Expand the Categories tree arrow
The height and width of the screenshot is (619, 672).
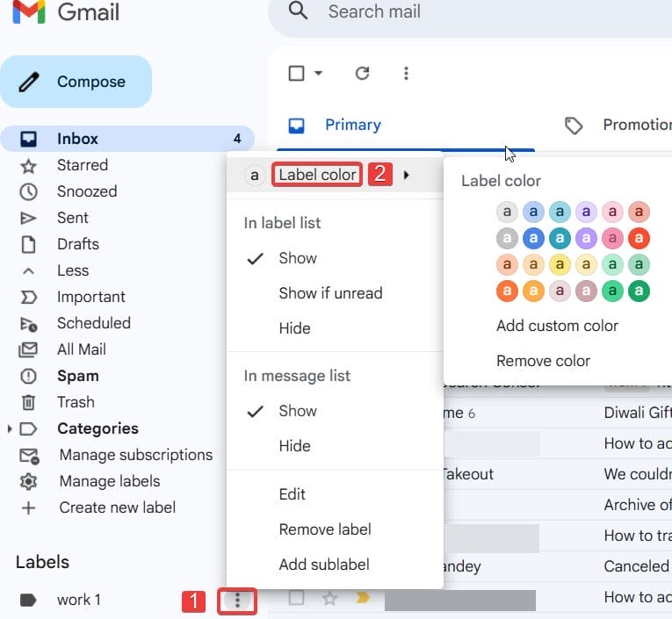pos(10,429)
